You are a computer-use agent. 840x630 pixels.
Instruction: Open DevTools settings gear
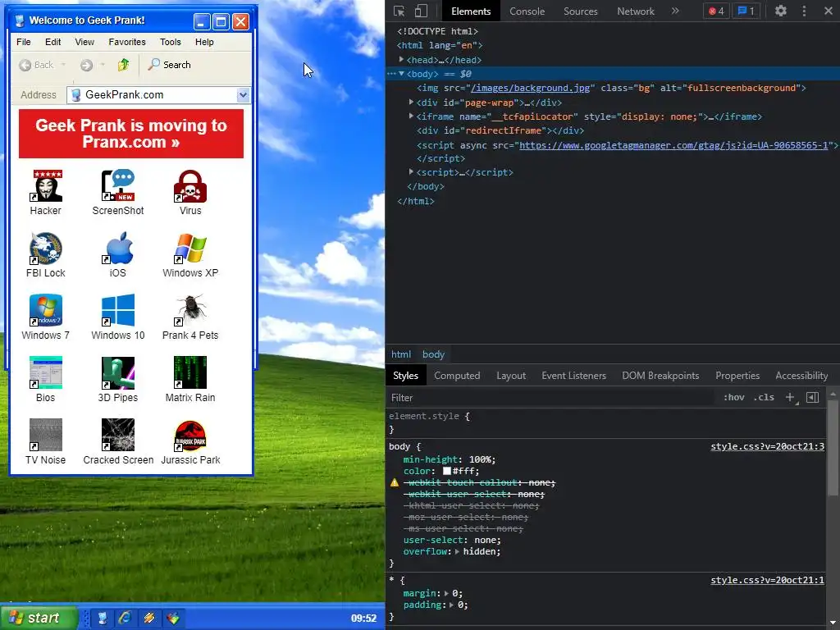click(781, 11)
